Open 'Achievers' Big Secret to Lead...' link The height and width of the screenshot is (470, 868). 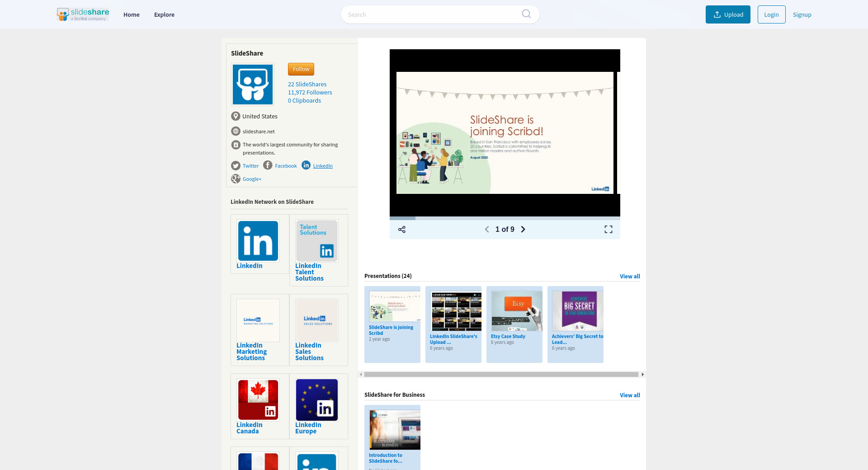[x=577, y=339]
